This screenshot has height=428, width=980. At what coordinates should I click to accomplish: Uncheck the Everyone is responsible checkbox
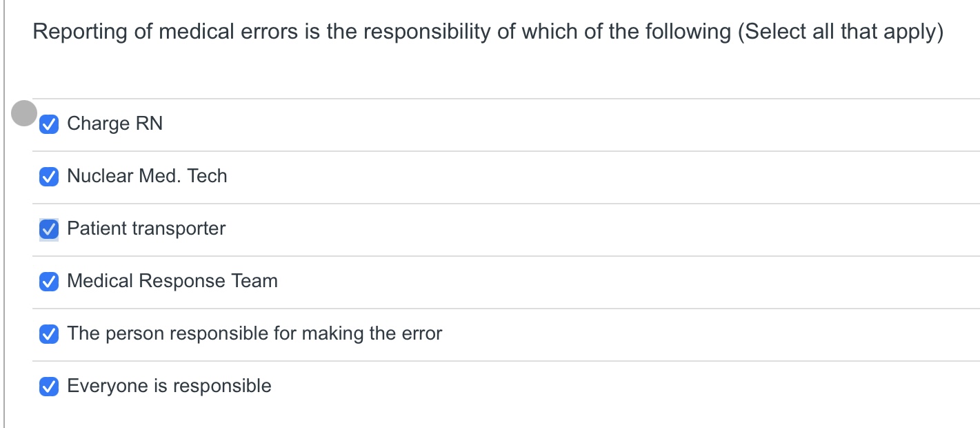pos(48,387)
